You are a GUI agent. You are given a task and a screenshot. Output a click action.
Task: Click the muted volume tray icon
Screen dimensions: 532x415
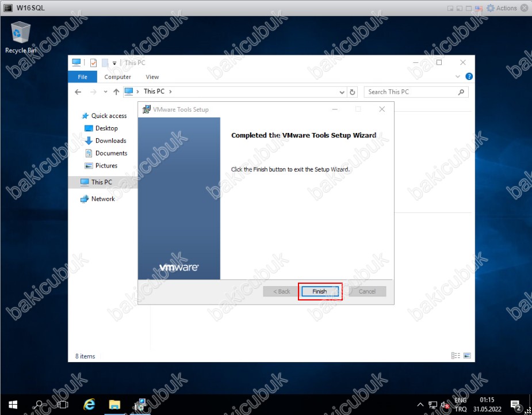click(x=445, y=405)
